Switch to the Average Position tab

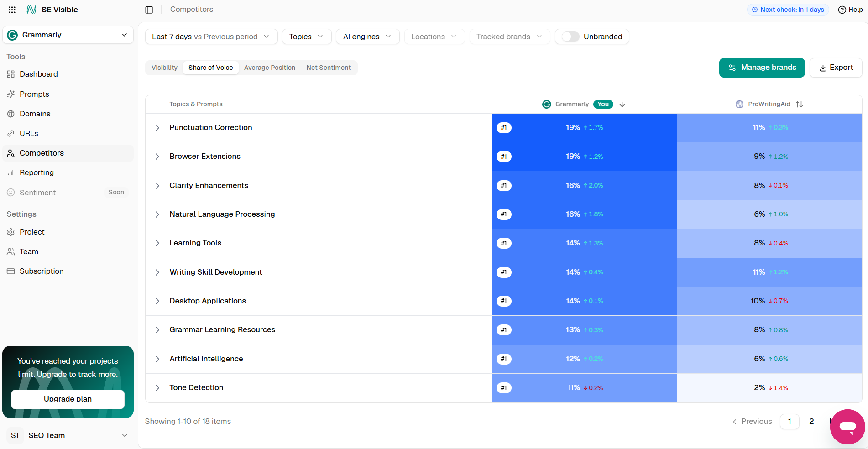click(x=270, y=68)
